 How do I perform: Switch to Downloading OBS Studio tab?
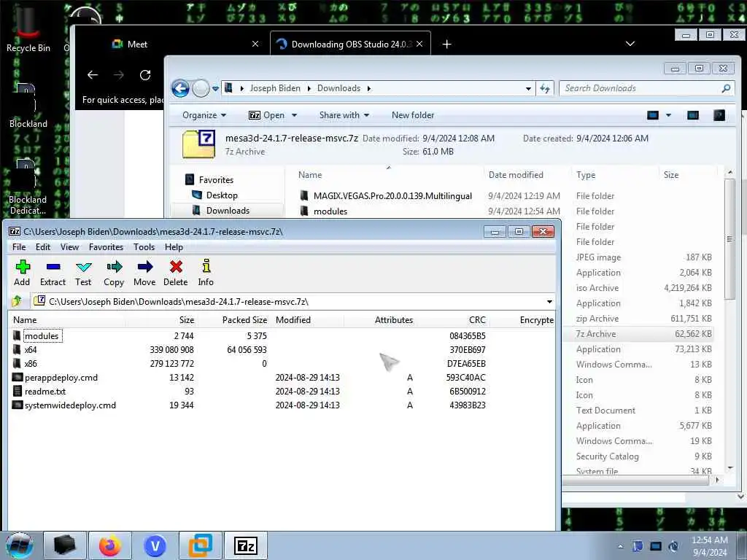350,44
